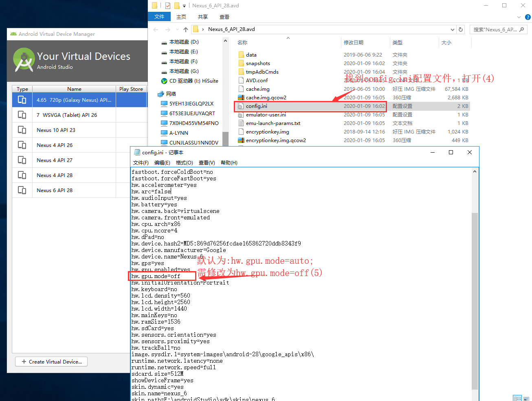This screenshot has width=532, height=401.
Task: Select the emu-launch-params.txt file
Action: pos(273,123)
